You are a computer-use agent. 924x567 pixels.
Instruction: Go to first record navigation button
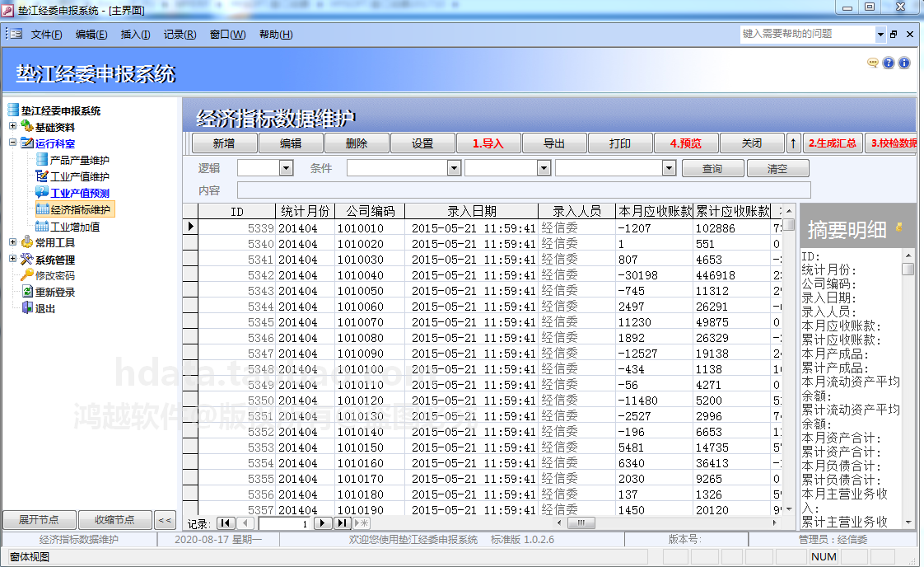tap(226, 523)
